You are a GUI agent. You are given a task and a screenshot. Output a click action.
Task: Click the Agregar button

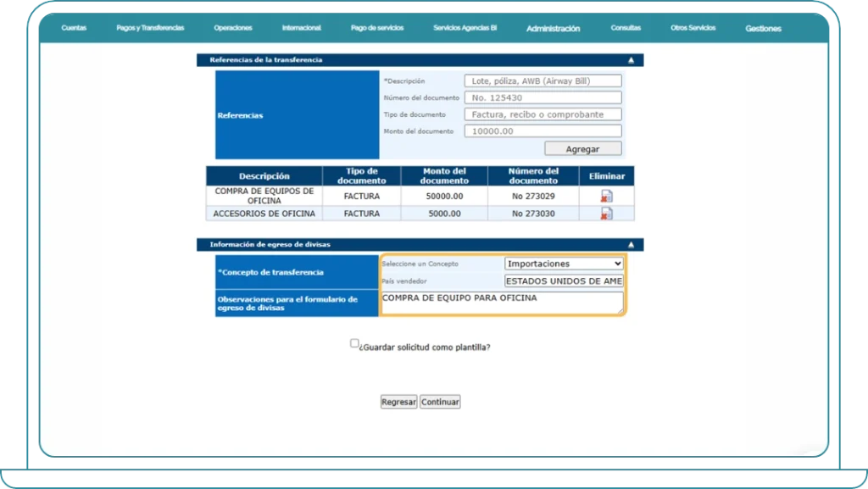(582, 149)
